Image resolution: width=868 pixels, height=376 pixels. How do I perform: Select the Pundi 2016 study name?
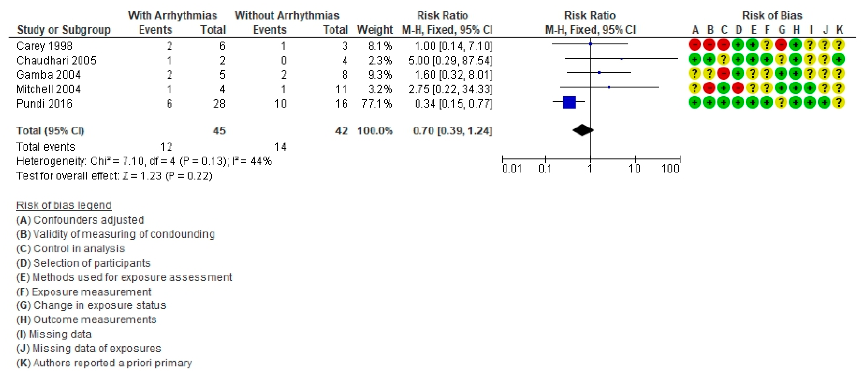(45, 103)
